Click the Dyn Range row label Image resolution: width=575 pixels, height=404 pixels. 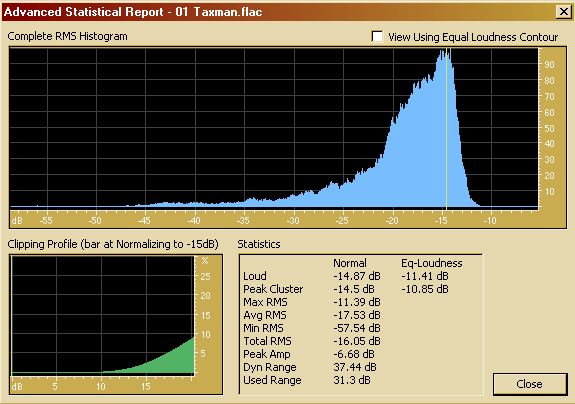tap(270, 367)
